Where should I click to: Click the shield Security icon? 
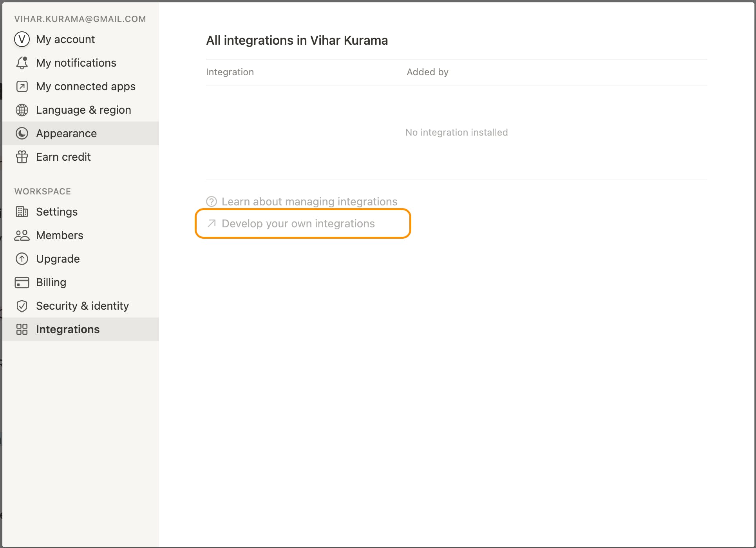tap(22, 306)
